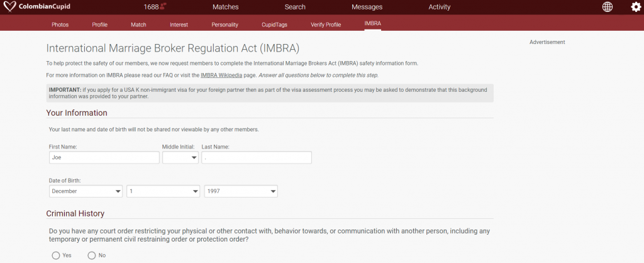The image size is (644, 263).
Task: Go to Matches in top navigation
Action: [x=226, y=7]
